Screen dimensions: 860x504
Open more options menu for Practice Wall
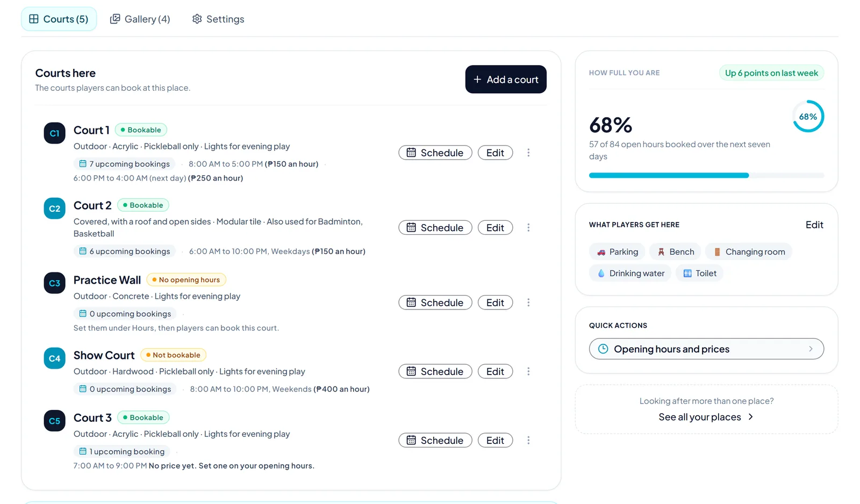528,303
